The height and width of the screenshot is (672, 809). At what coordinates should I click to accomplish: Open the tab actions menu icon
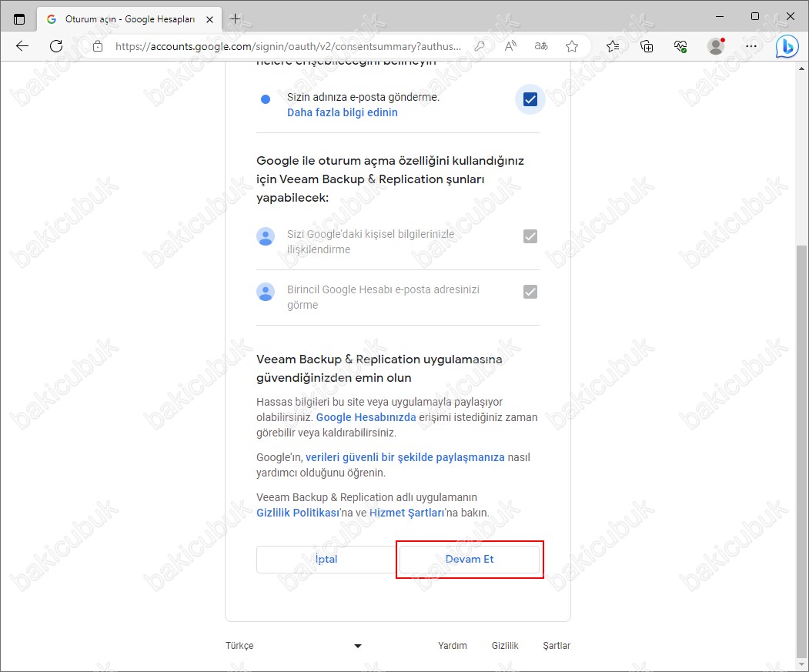tap(19, 19)
